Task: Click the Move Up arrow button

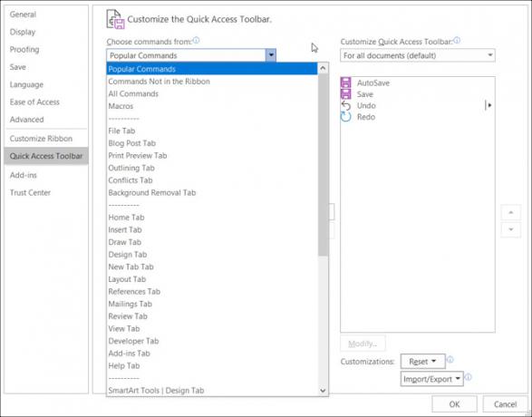Action: (x=510, y=213)
